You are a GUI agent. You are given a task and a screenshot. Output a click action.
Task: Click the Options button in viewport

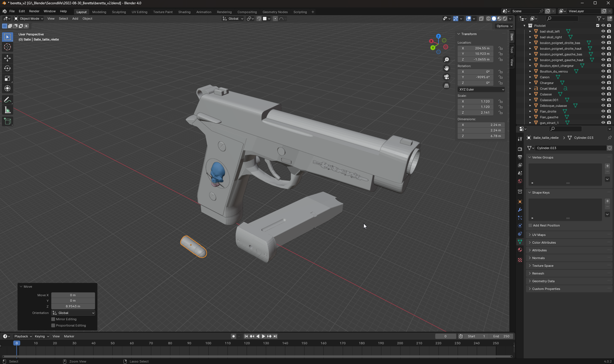504,26
